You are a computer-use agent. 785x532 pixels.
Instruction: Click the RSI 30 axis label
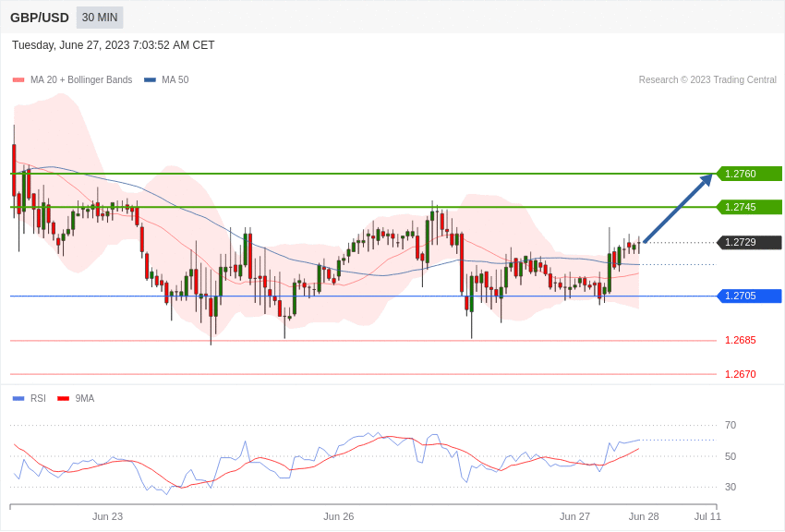731,487
